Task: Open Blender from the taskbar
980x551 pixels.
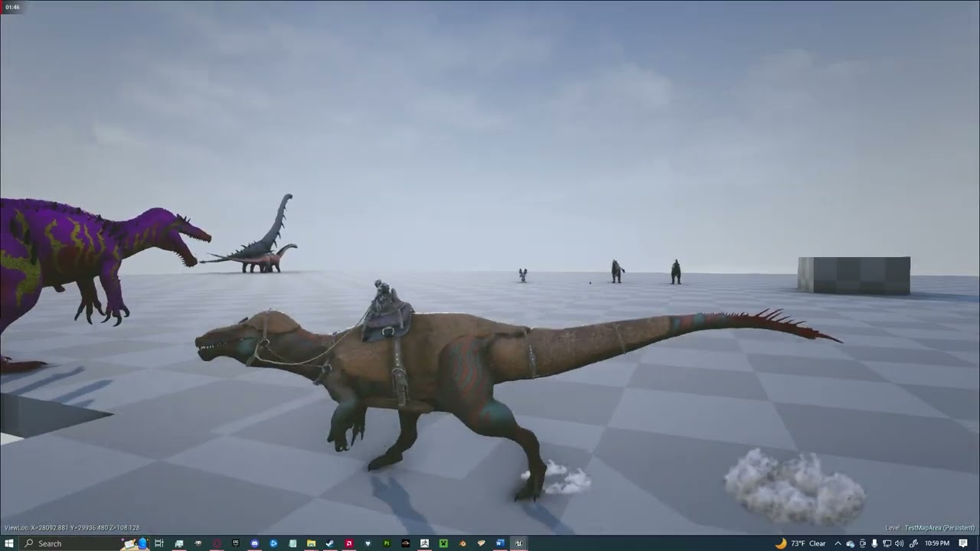Action: (462, 543)
